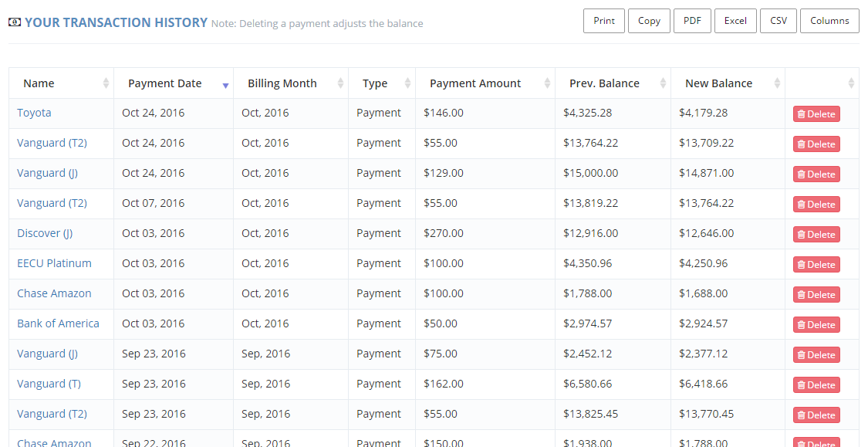Open Vanguard (J) link dated Sep 23
This screenshot has height=447, width=868.
coord(48,354)
